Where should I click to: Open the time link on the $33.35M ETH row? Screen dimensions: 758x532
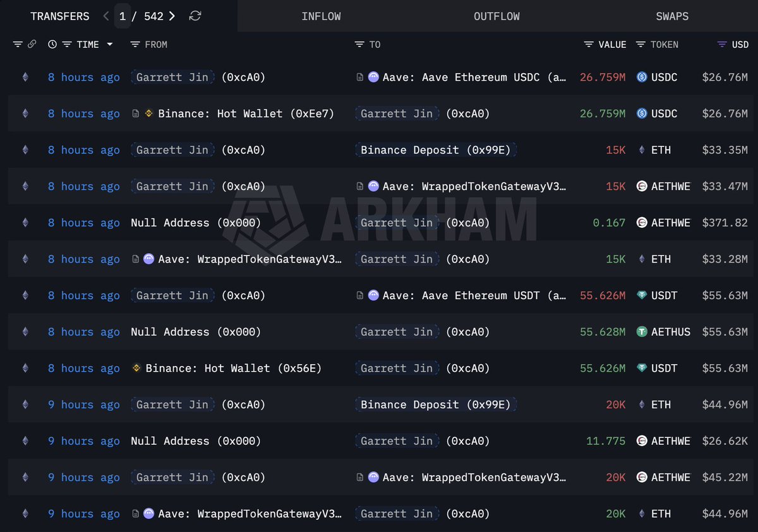(x=84, y=150)
